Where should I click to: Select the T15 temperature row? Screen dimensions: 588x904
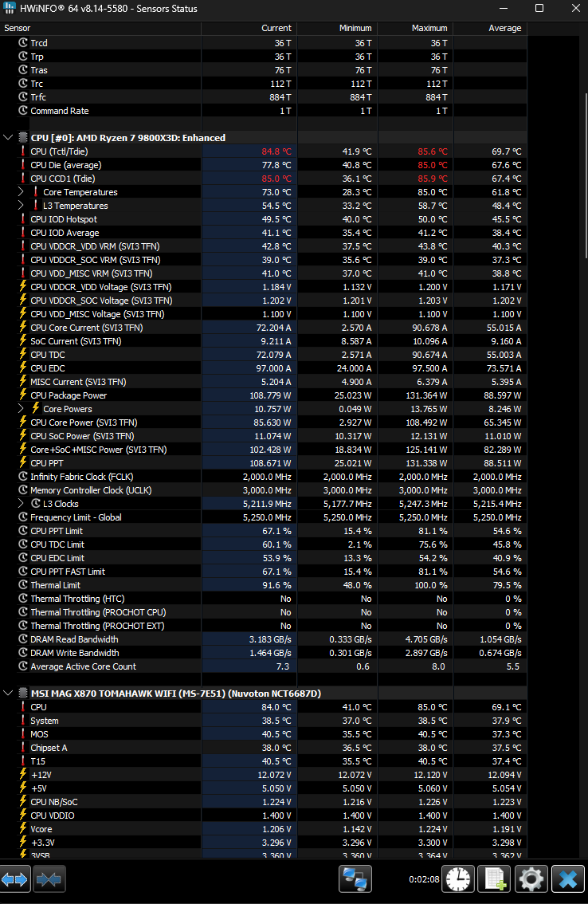[x=264, y=761]
